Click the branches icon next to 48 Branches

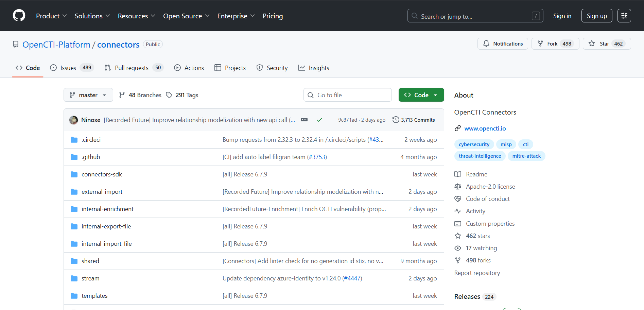tap(122, 95)
